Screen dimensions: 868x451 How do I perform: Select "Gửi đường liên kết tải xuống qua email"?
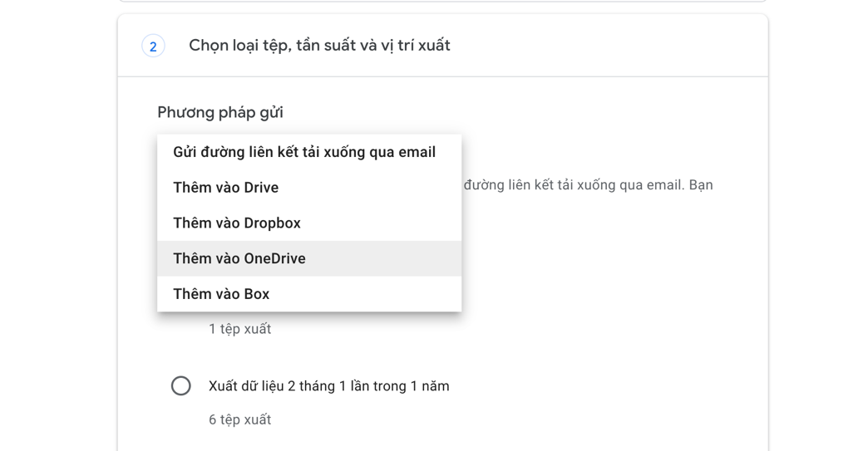click(x=309, y=152)
